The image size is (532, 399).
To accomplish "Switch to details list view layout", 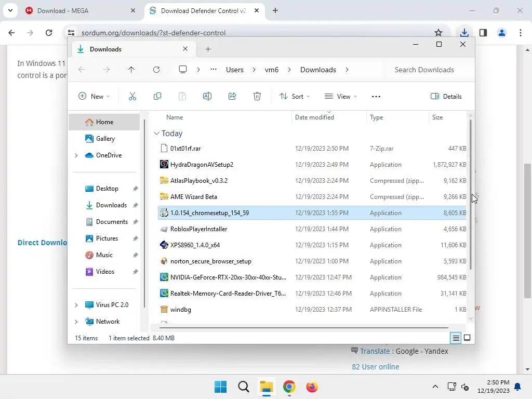I will (x=456, y=338).
